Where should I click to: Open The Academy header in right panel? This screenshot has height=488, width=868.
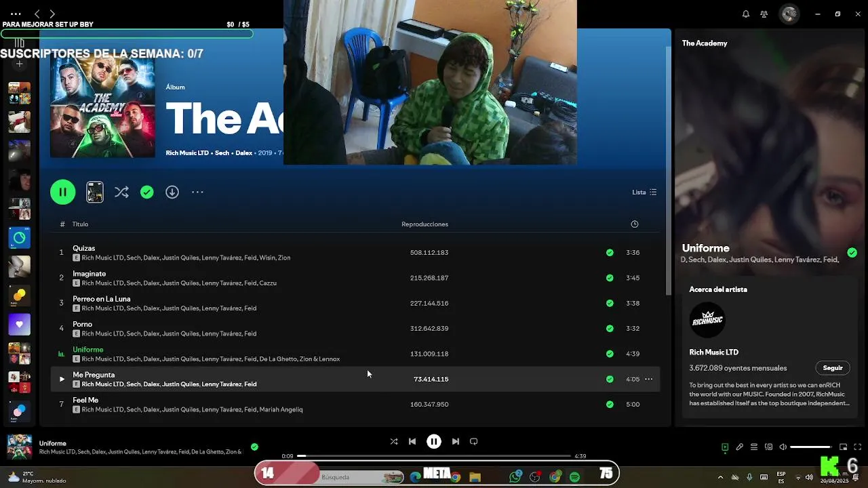[x=705, y=43]
